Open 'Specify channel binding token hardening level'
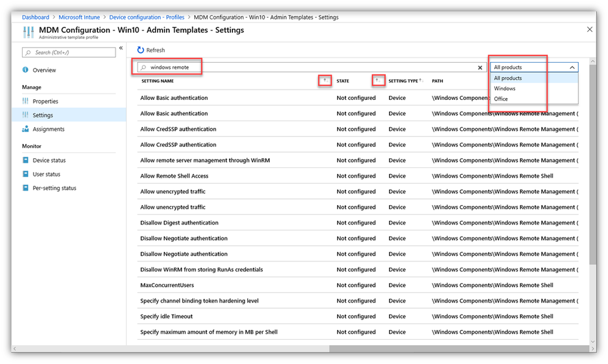Image resolution: width=608 pixels, height=364 pixels. (x=199, y=301)
